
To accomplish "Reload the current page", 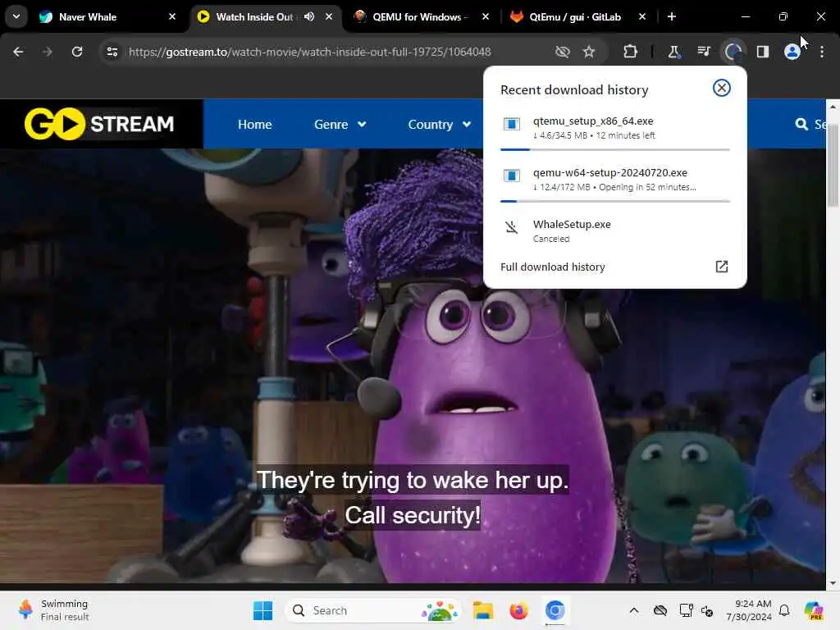I will tap(77, 52).
